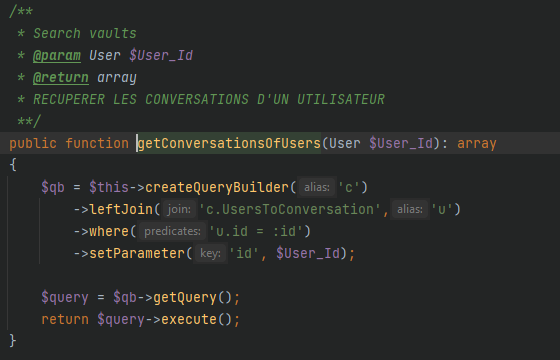Image resolution: width=560 pixels, height=360 pixels.
Task: Click the 'predicates:' parameter hint
Action: [172, 232]
